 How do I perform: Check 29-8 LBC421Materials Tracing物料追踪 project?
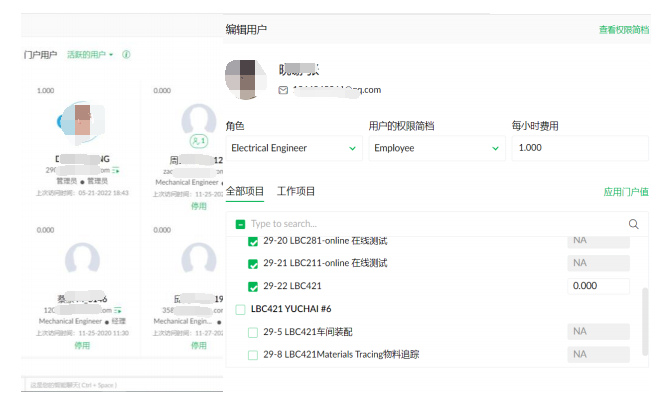tap(253, 355)
